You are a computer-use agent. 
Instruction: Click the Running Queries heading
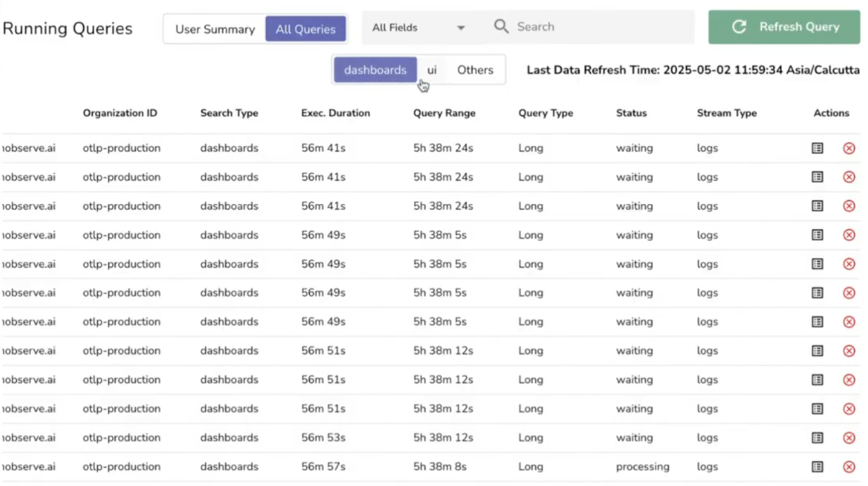(67, 28)
